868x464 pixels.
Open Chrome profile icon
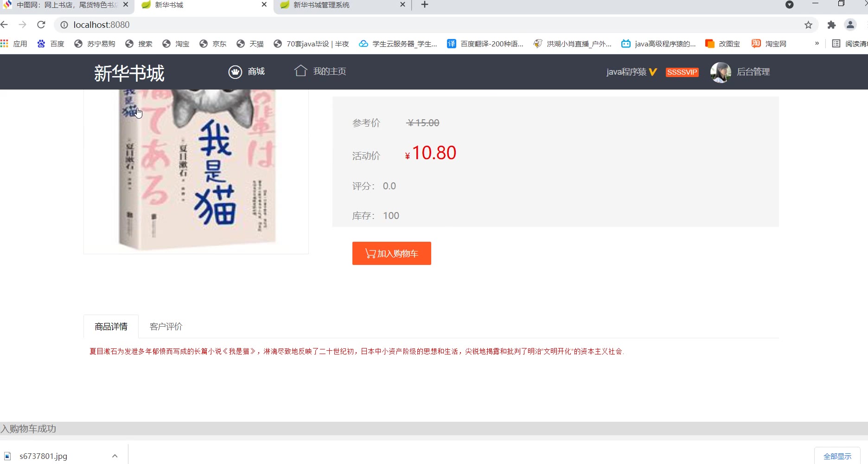[x=850, y=25]
